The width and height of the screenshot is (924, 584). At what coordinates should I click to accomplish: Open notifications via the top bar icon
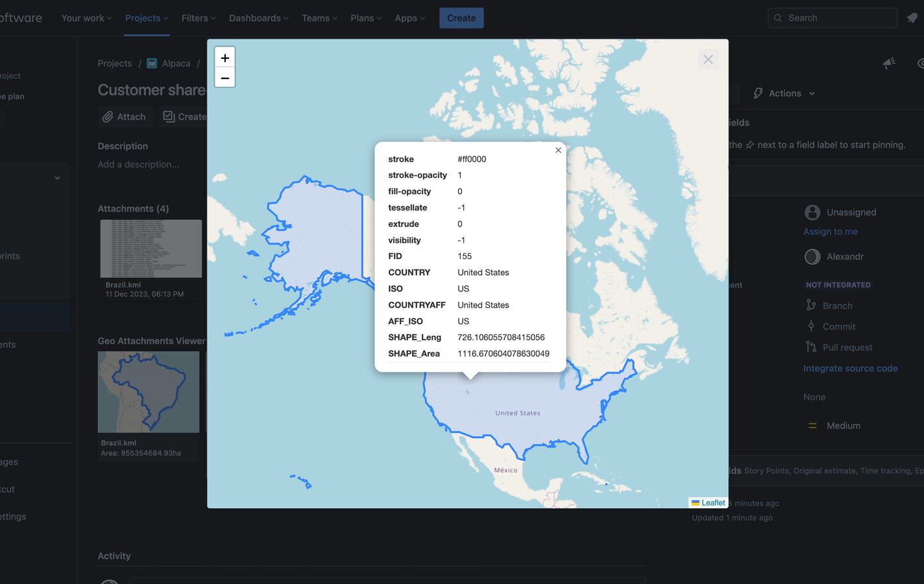[912, 18]
